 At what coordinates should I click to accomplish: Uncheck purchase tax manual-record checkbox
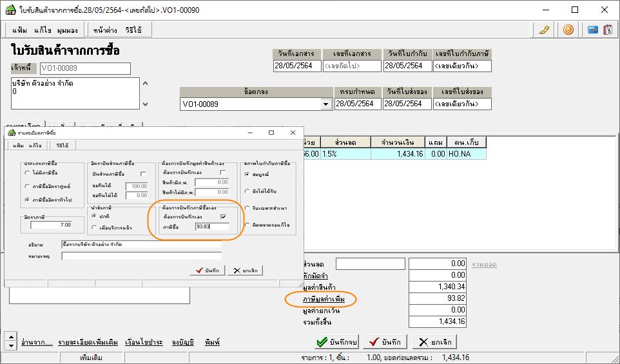tap(224, 217)
